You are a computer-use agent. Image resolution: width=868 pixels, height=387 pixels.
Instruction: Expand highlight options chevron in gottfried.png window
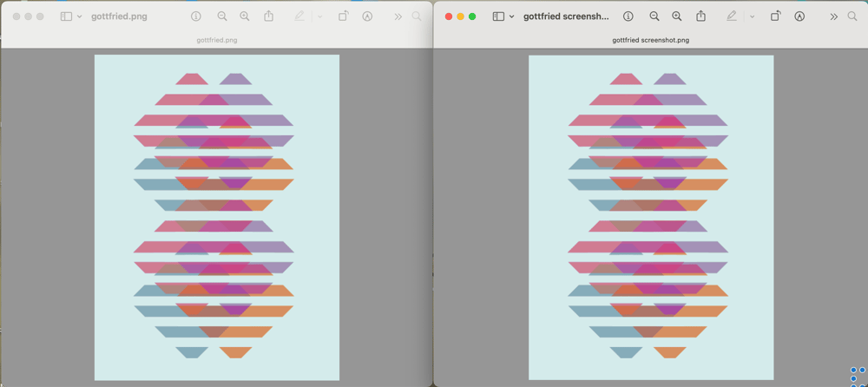point(319,16)
